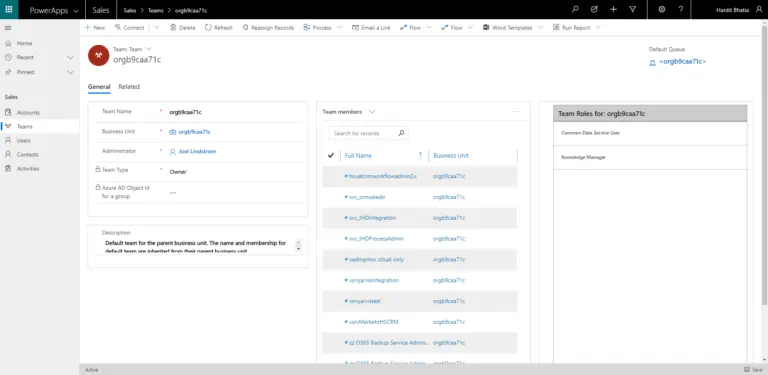Click the Team Name field value
Viewport: 768px width, 375px height.
click(186, 112)
